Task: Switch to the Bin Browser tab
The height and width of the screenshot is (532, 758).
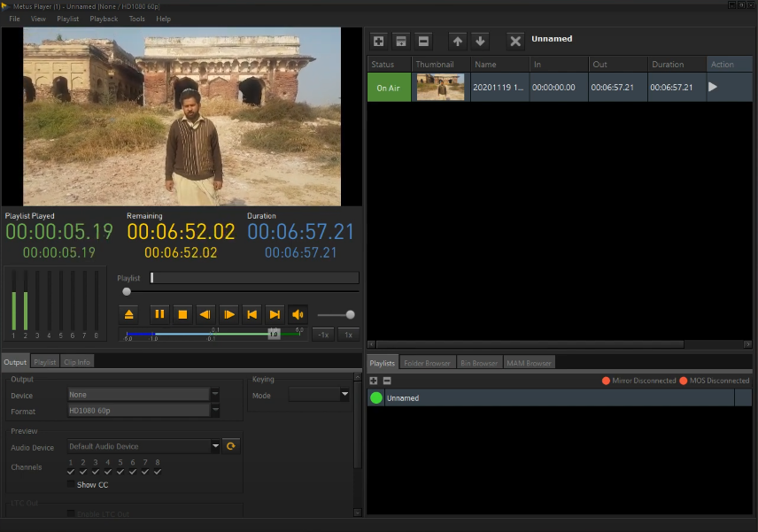Action: point(479,363)
